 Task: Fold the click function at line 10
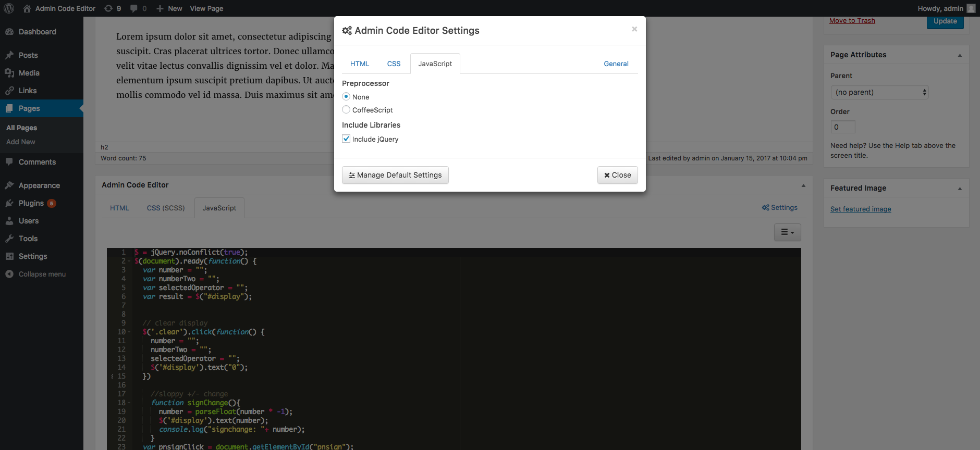pyautogui.click(x=129, y=332)
